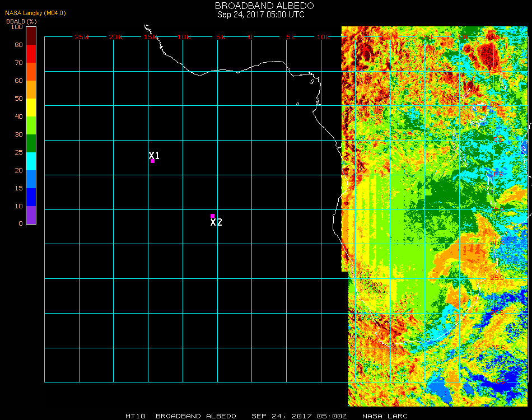The image size is (532, 420).
Task: Pick the cyan 20-25% legend swatch
Action: pyautogui.click(x=31, y=161)
